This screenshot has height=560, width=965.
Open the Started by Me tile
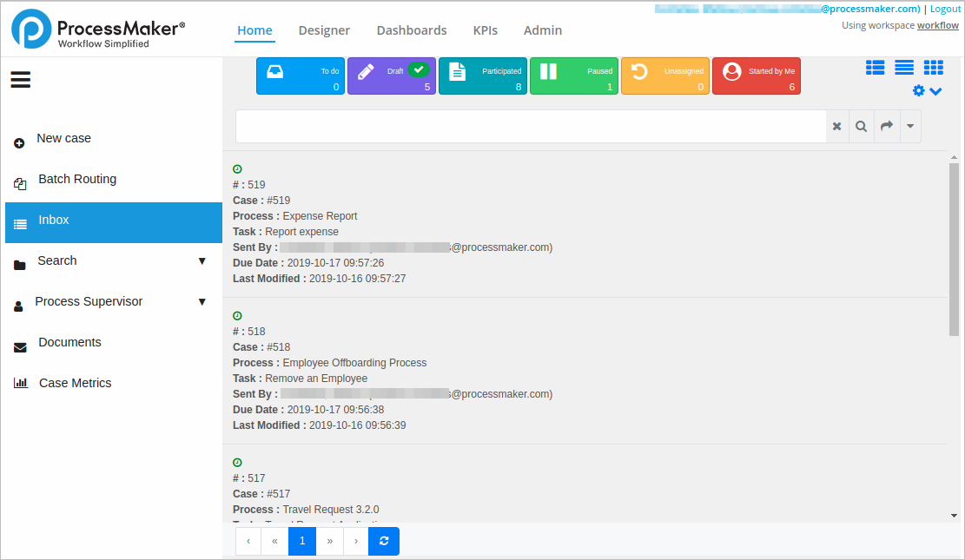coord(756,76)
